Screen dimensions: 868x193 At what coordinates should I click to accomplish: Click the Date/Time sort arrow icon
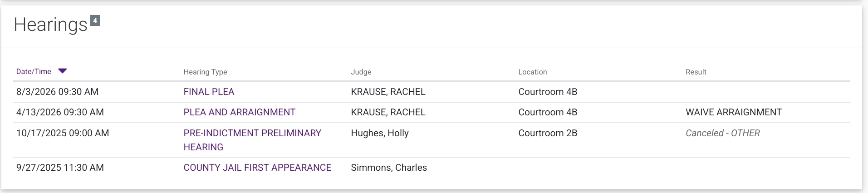point(63,71)
